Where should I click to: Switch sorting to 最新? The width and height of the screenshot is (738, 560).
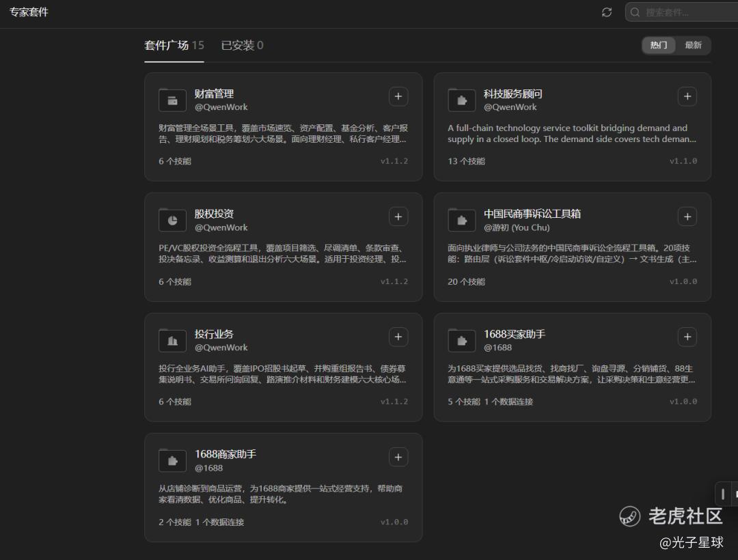(693, 45)
